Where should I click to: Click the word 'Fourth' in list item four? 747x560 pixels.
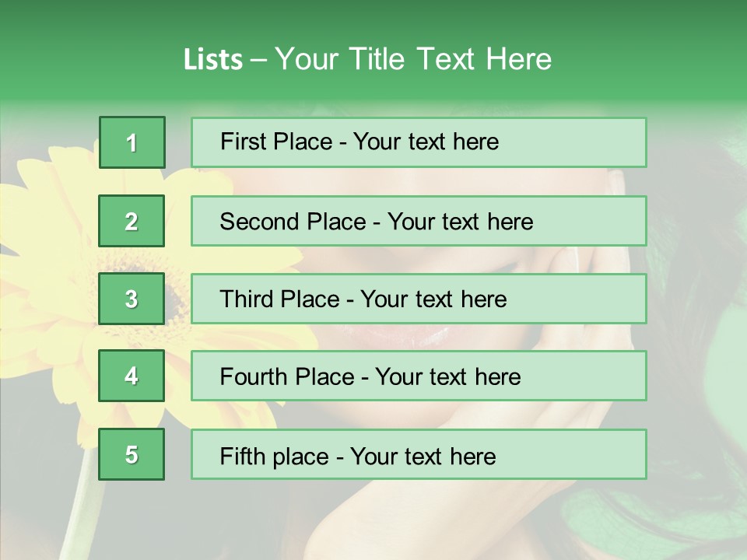coord(253,376)
